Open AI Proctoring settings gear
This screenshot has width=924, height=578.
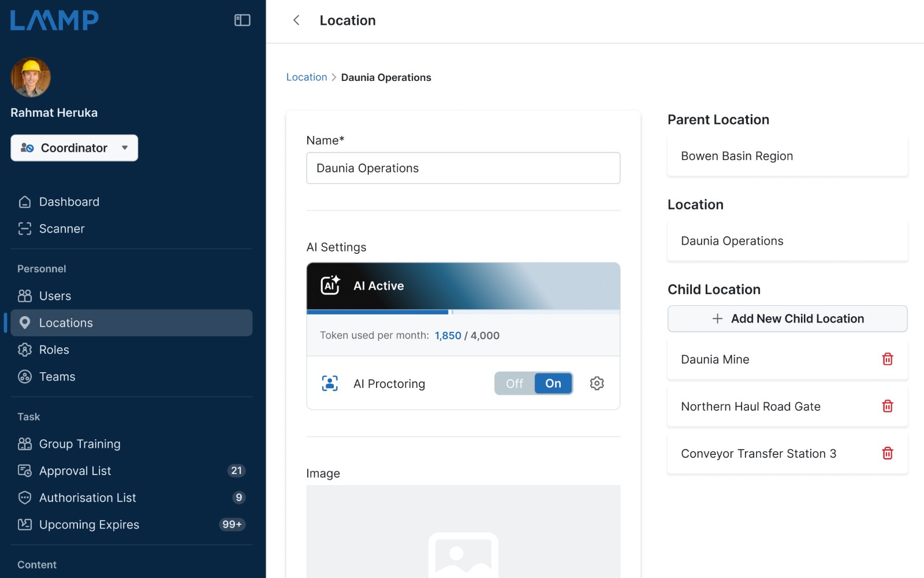point(597,383)
